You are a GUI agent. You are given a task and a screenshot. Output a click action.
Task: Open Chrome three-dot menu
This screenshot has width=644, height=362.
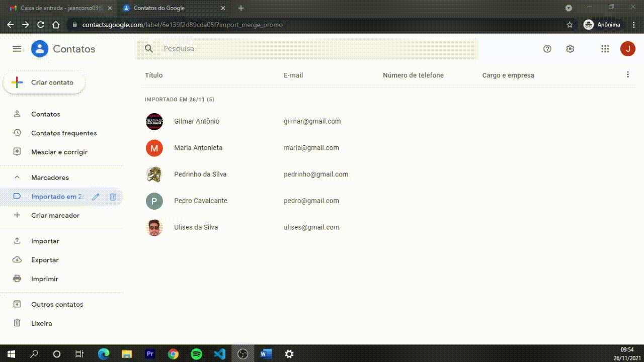pyautogui.click(x=634, y=25)
